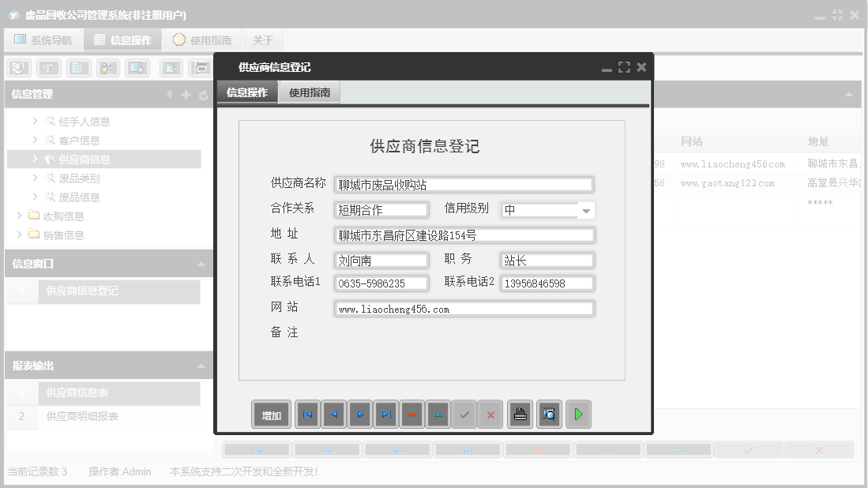The image size is (868, 488).
Task: Open the 信用级别 dropdown
Action: (x=585, y=210)
